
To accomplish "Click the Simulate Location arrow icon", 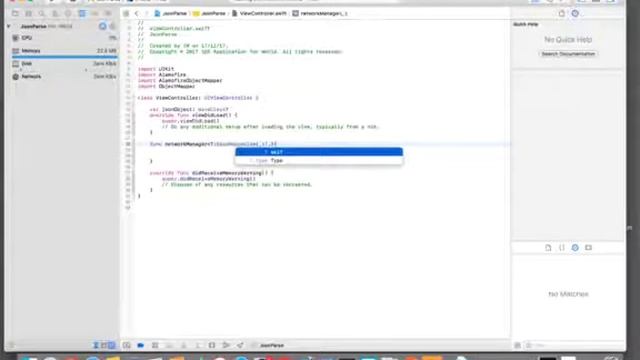I will [240, 345].
